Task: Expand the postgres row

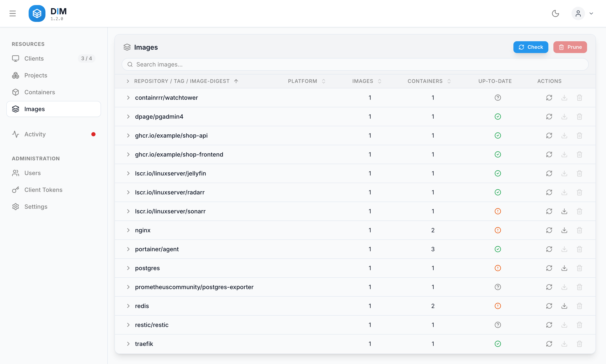Action: click(x=128, y=268)
